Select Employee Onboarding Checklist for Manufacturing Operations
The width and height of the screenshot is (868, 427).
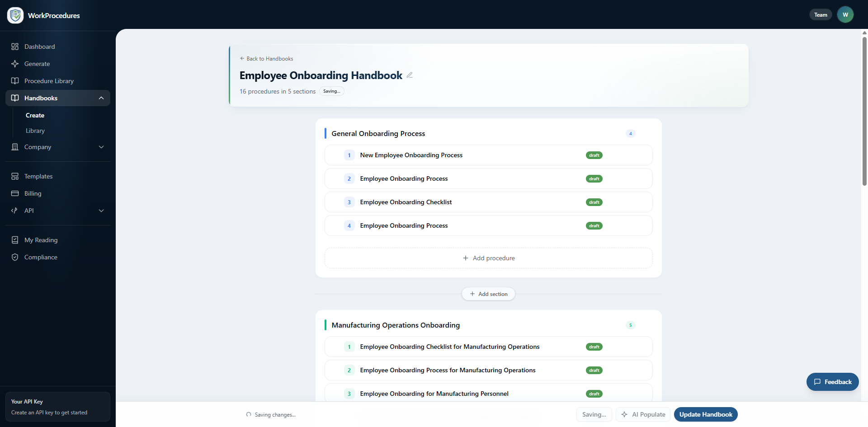tap(489, 347)
